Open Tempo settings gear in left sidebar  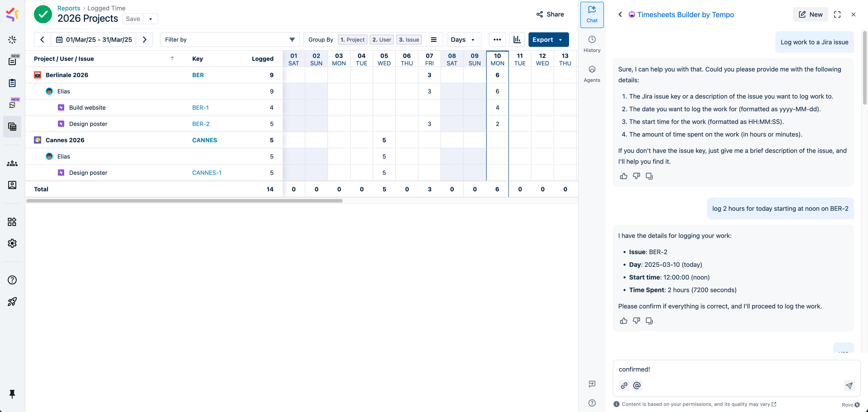(12, 243)
